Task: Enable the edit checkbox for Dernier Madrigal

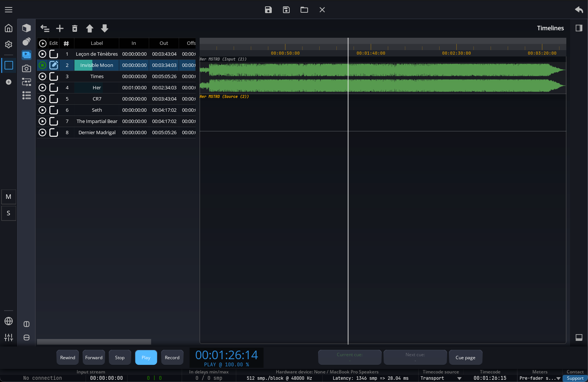Action: [54, 133]
